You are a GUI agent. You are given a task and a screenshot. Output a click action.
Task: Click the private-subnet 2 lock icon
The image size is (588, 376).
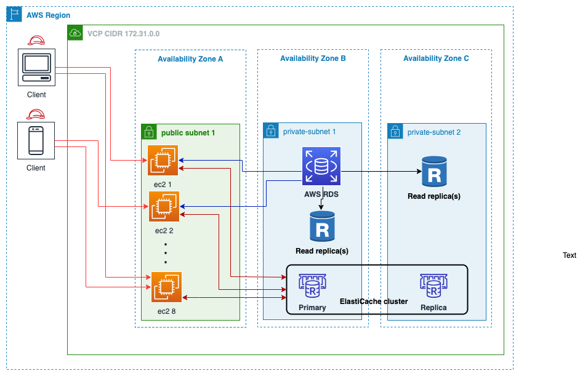coord(395,132)
